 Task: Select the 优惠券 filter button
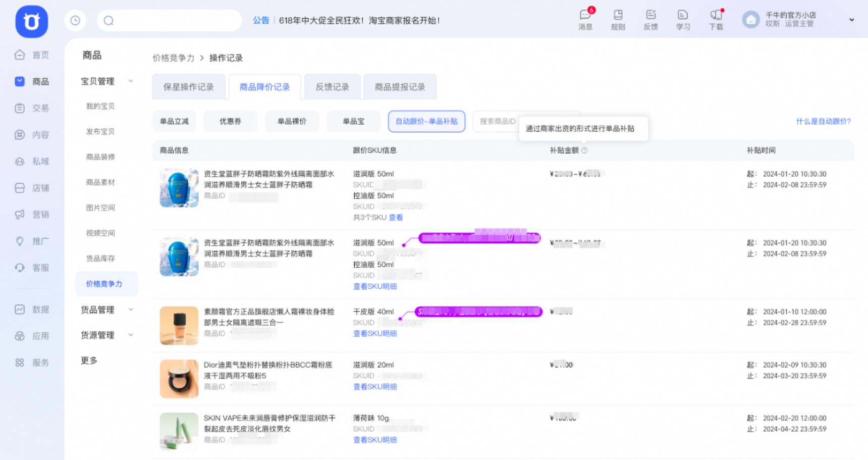point(231,121)
